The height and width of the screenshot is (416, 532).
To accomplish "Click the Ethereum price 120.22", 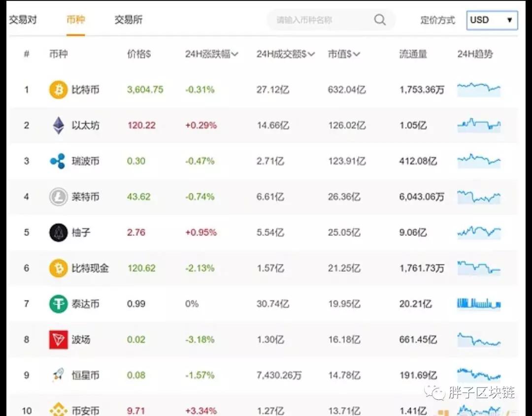I will click(x=141, y=126).
